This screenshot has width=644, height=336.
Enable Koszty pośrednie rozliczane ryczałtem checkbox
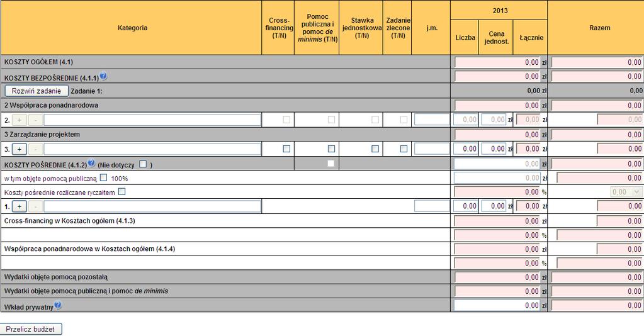click(x=121, y=191)
